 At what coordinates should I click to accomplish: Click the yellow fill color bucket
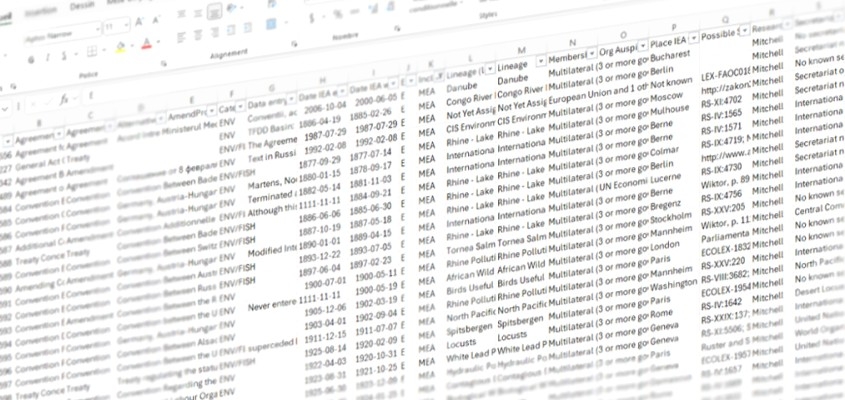click(120, 46)
